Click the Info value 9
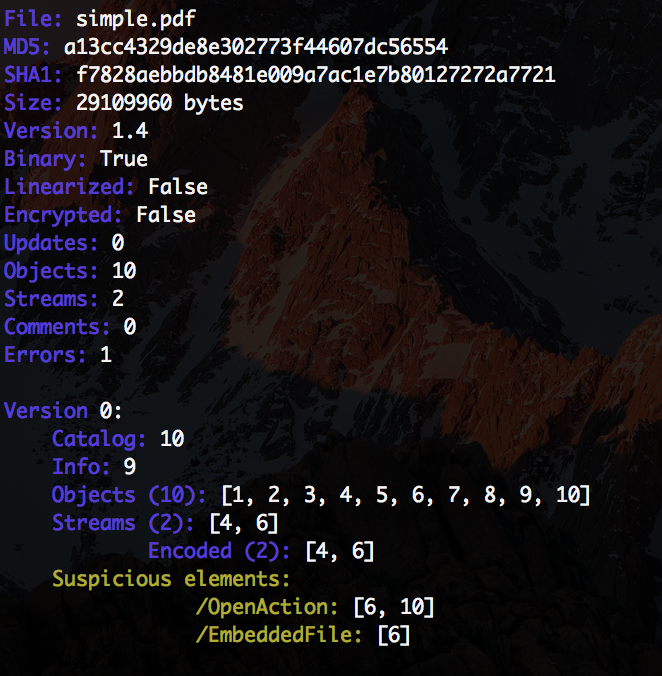The height and width of the screenshot is (676, 662). click(130, 467)
